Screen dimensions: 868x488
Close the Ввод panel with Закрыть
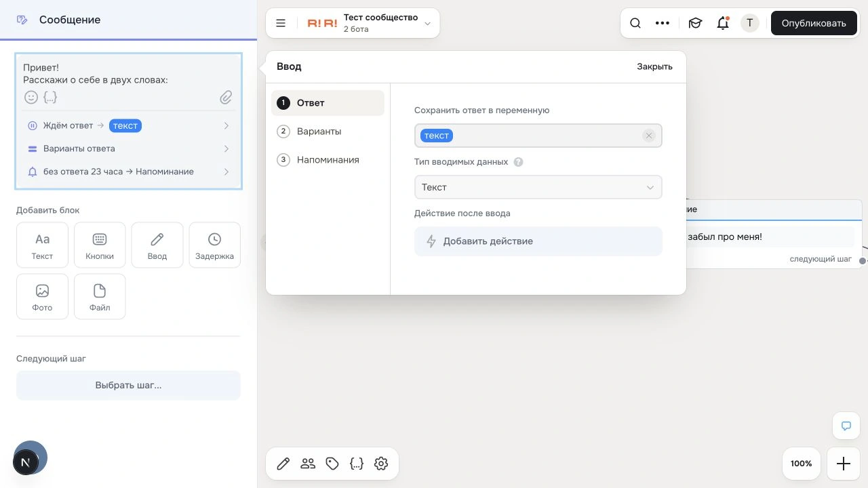[654, 66]
